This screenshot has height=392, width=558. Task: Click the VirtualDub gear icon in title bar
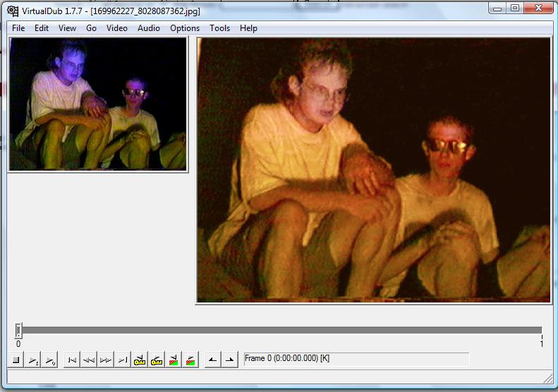13,11
